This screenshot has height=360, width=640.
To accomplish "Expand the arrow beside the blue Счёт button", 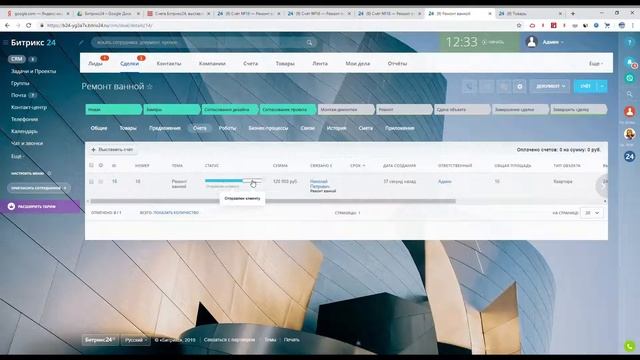I will 602,86.
